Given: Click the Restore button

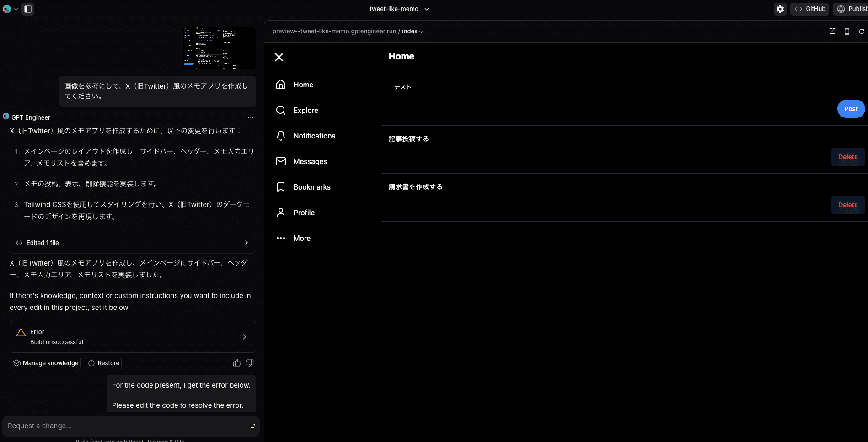Looking at the screenshot, I should (103, 363).
